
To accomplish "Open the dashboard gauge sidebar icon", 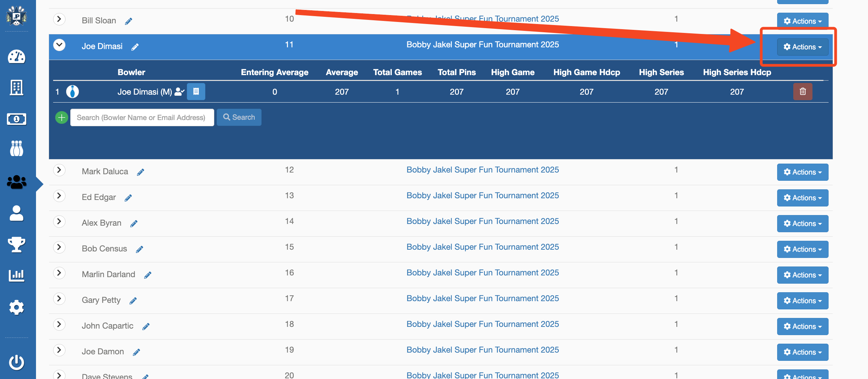I will point(16,57).
